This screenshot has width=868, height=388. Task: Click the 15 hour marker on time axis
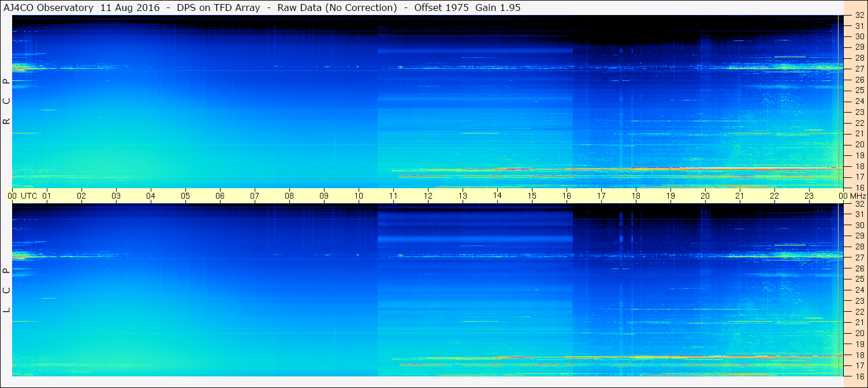click(x=532, y=196)
